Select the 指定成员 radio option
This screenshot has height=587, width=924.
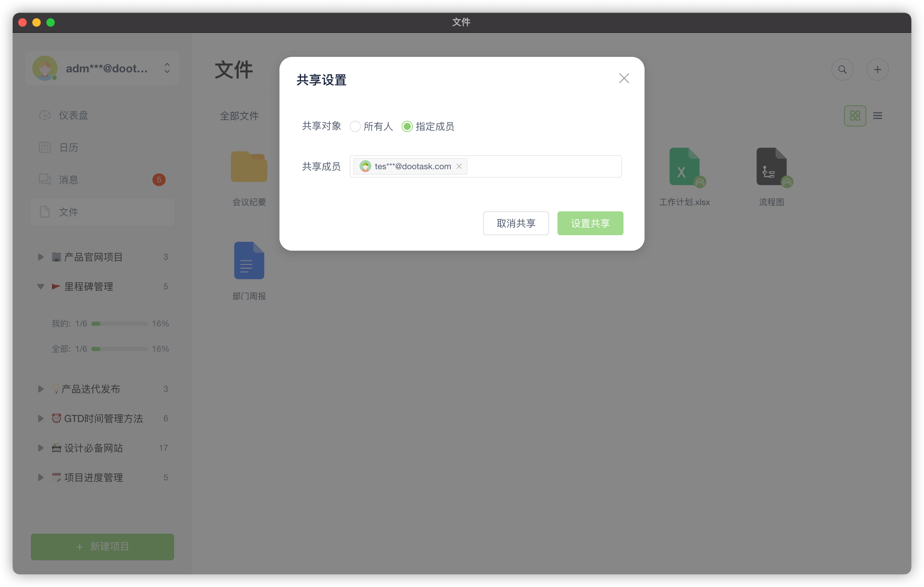tap(407, 126)
